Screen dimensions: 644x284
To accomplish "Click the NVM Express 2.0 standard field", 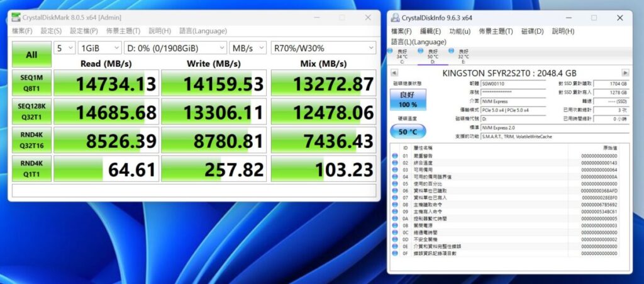I will (555, 127).
